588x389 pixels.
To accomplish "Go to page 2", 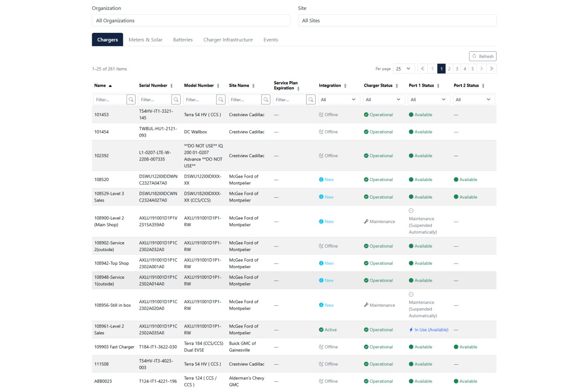I will (449, 69).
